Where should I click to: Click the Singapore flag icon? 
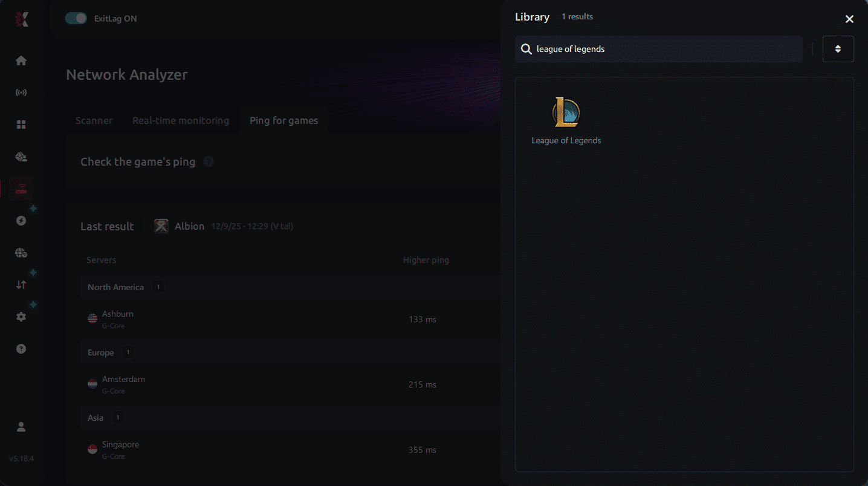[92, 449]
